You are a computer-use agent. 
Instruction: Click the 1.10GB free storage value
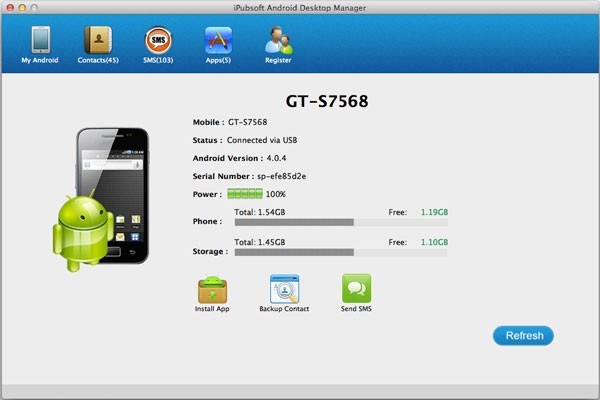pyautogui.click(x=434, y=242)
